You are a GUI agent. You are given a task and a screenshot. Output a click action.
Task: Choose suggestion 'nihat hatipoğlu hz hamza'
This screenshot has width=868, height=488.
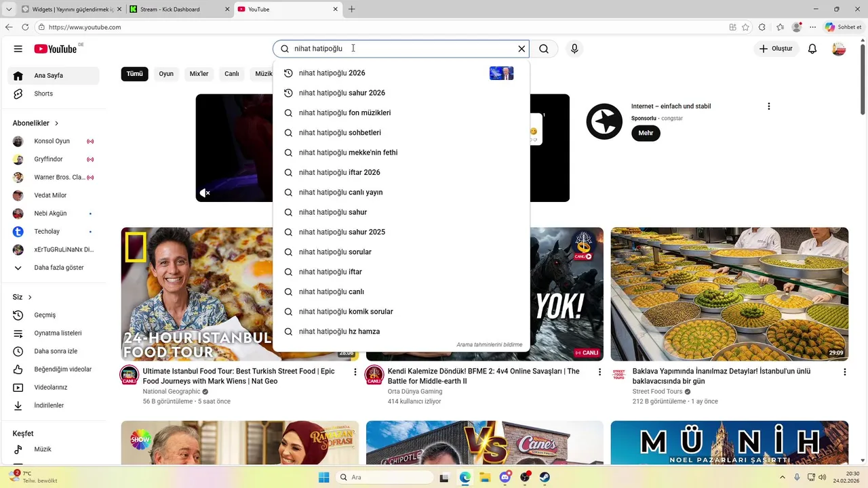click(x=401, y=331)
